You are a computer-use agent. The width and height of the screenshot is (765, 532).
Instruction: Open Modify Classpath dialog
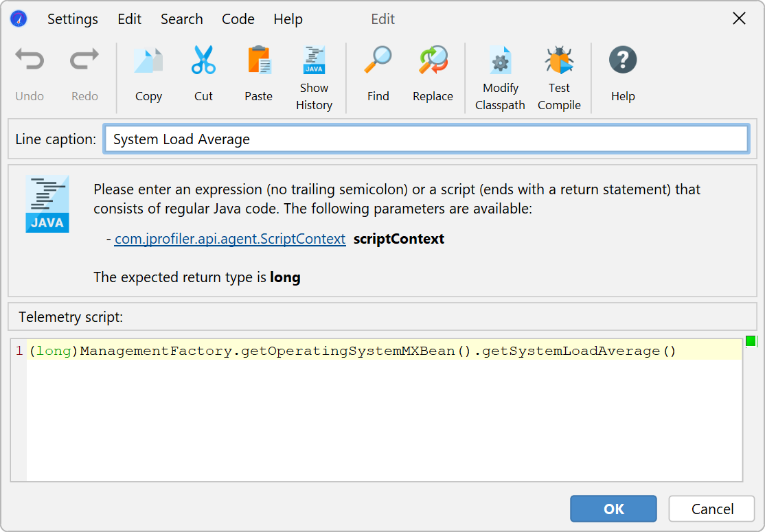500,61
